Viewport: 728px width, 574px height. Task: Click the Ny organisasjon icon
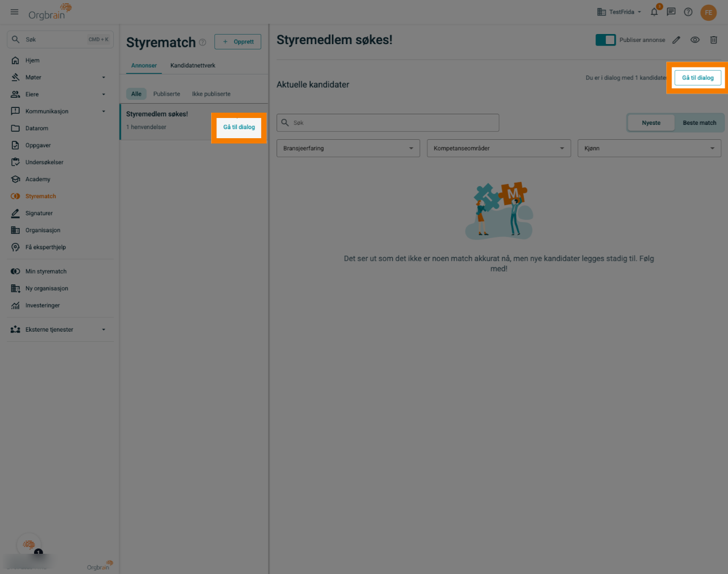pyautogui.click(x=15, y=289)
